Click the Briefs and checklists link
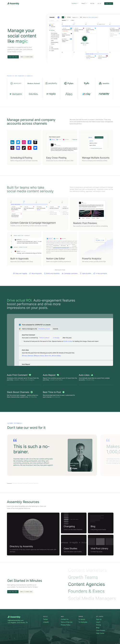This screenshot has height=644, width=120. [52, 273]
